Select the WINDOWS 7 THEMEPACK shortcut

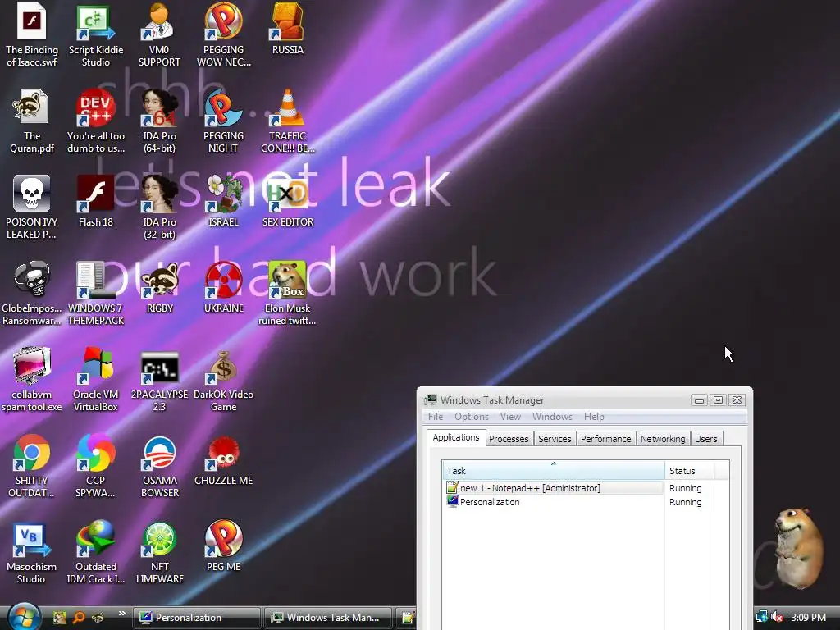[95, 294]
